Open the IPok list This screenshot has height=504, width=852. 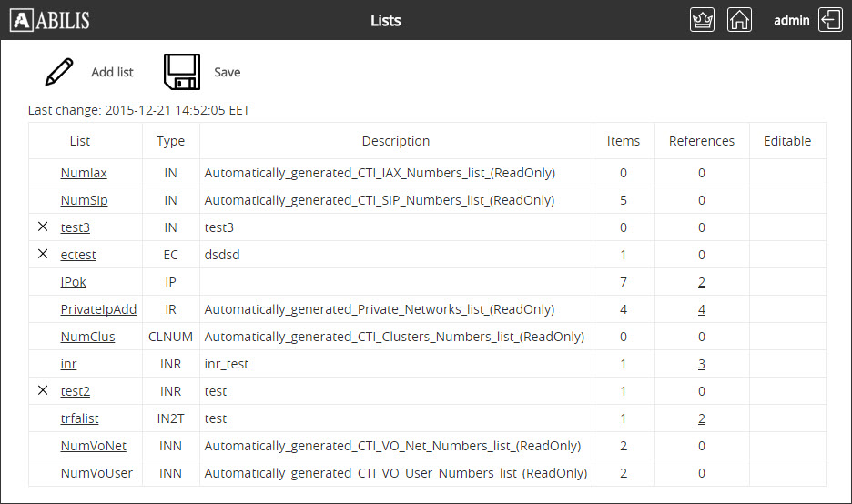click(73, 282)
